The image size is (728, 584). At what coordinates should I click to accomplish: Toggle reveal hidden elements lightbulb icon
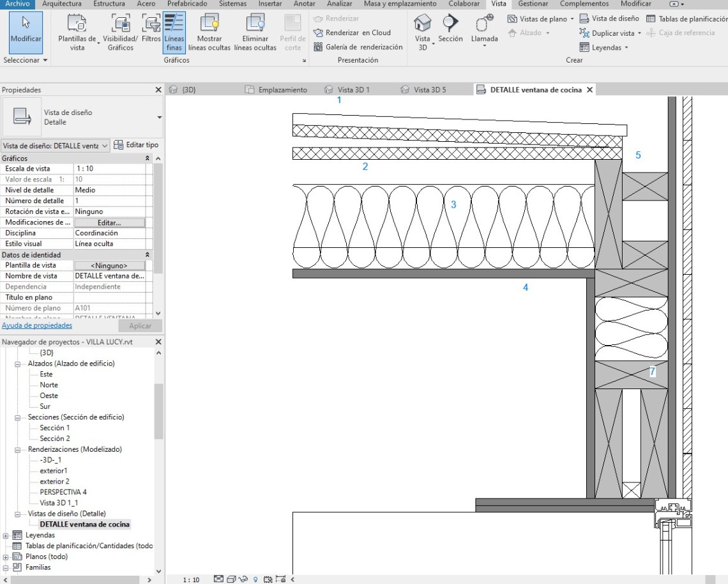pyautogui.click(x=255, y=580)
